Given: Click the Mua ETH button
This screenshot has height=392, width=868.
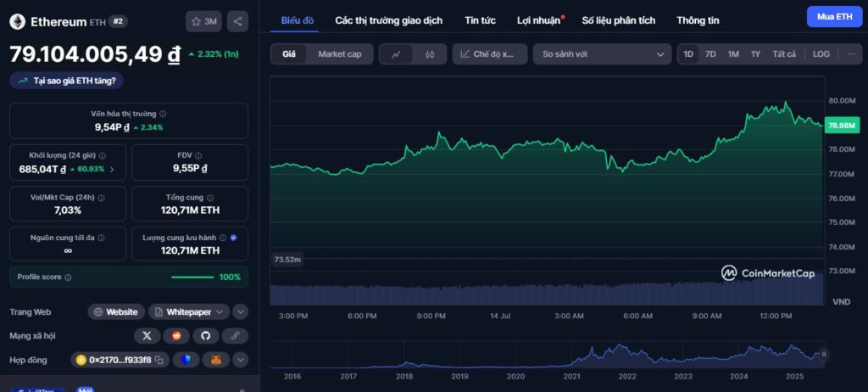Looking at the screenshot, I should click(x=834, y=17).
